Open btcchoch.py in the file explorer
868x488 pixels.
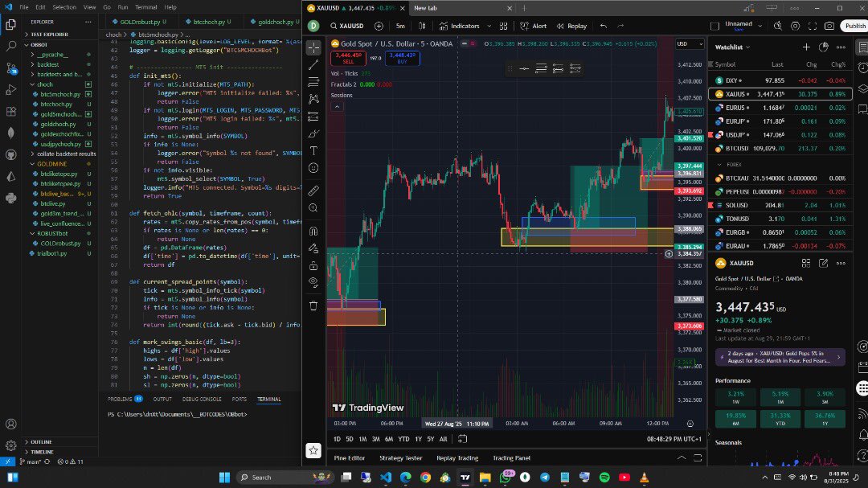[56, 105]
